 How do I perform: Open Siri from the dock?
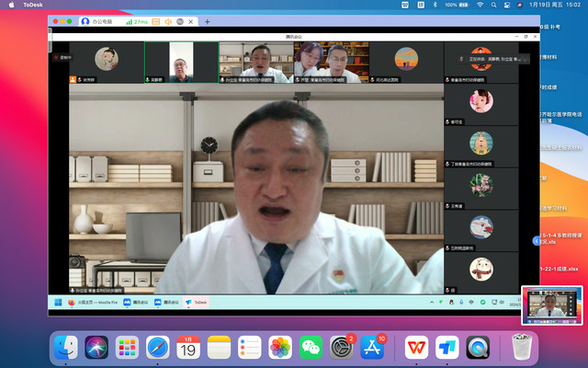(96, 348)
